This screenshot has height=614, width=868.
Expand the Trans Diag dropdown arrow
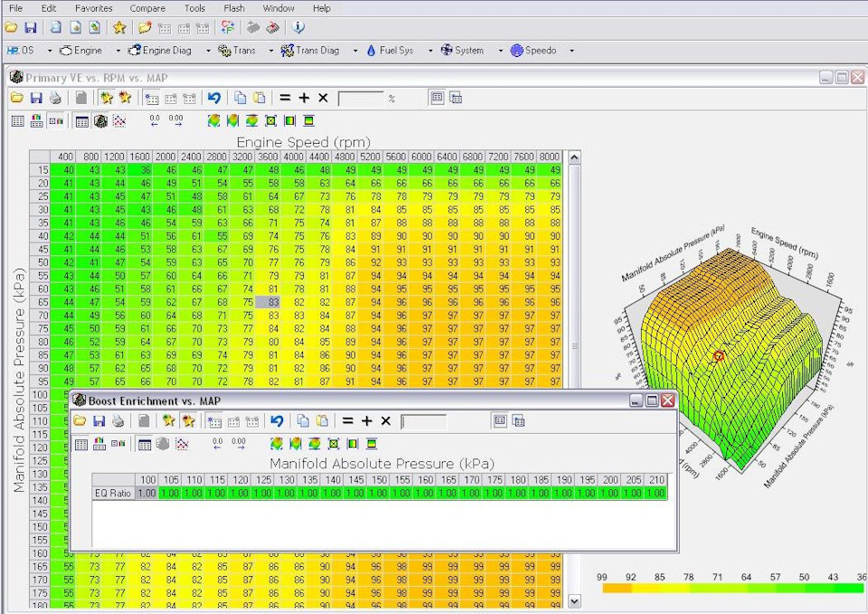(x=354, y=51)
